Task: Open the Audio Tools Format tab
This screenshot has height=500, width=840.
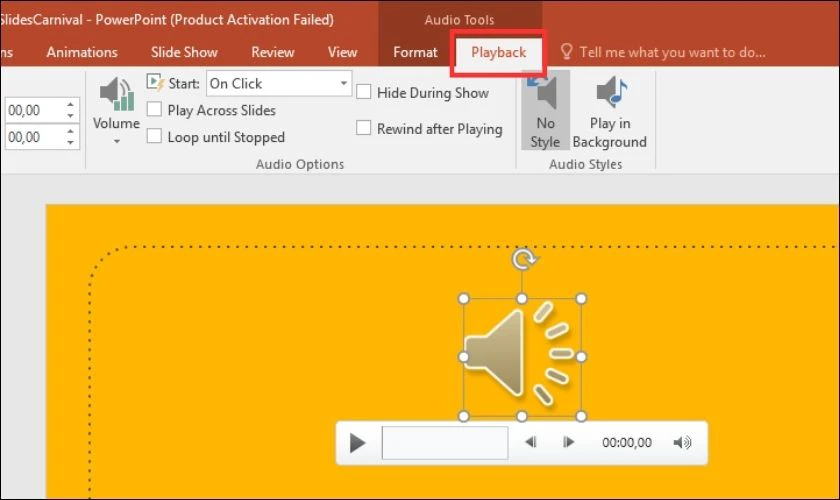Action: tap(415, 52)
